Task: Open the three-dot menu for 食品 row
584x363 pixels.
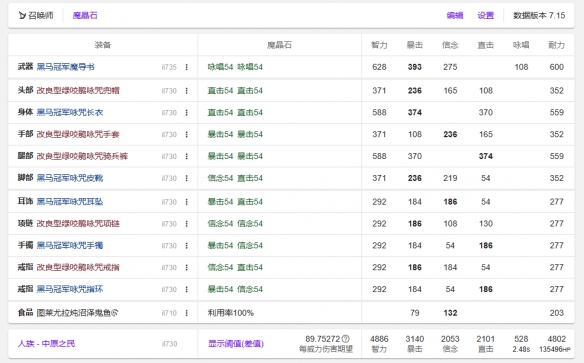Action: 187,313
